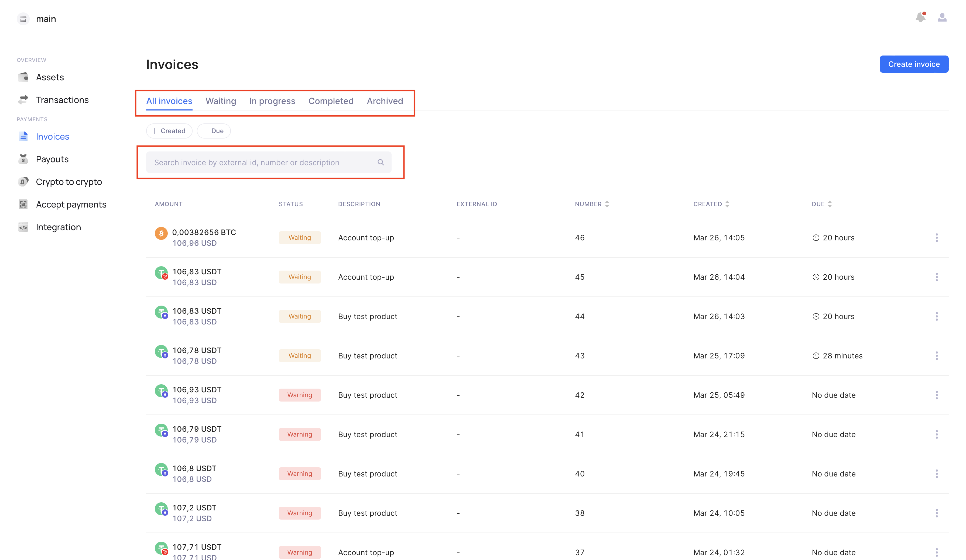Switch to the Waiting tab

220,101
